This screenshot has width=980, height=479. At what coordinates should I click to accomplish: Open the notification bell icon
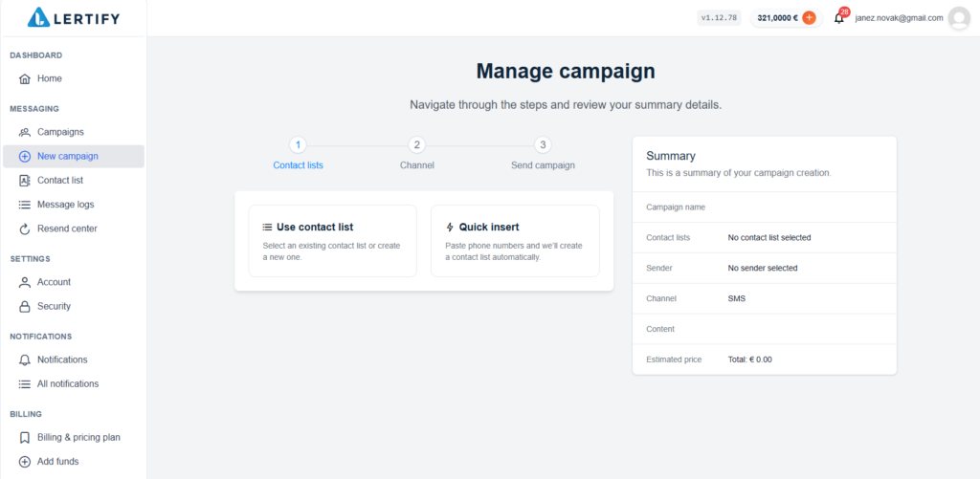[x=839, y=18]
